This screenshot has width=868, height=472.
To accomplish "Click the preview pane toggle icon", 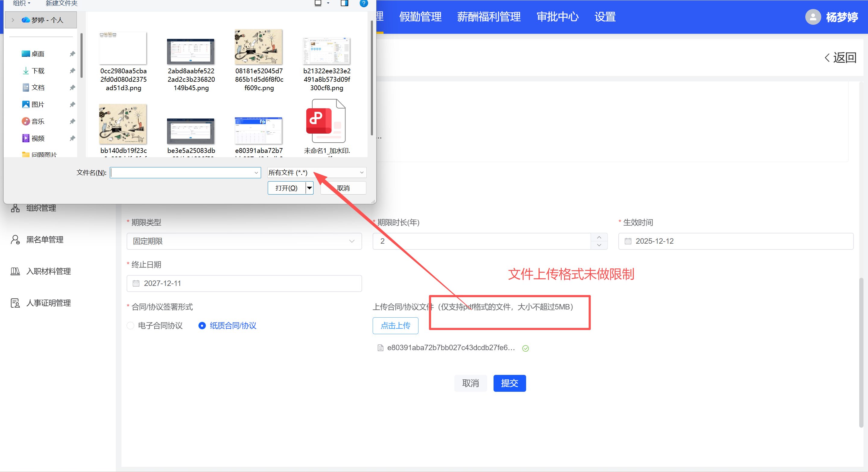I will tap(344, 3).
